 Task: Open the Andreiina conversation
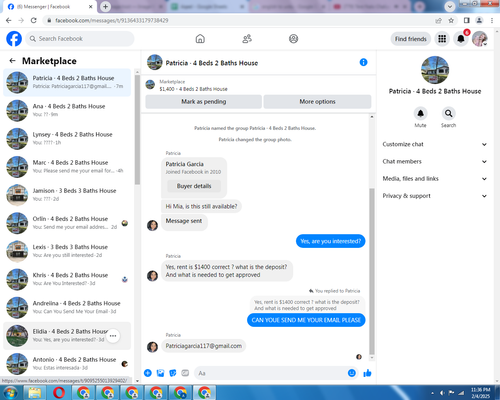(x=67, y=307)
